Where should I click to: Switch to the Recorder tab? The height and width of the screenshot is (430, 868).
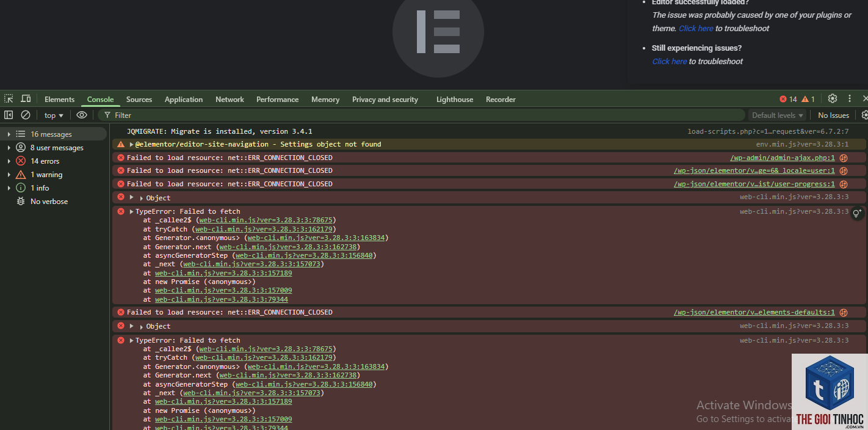(501, 99)
